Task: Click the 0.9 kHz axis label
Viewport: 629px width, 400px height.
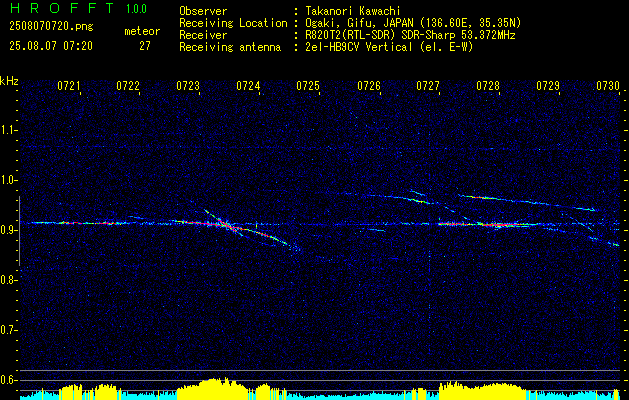Action: (8, 230)
